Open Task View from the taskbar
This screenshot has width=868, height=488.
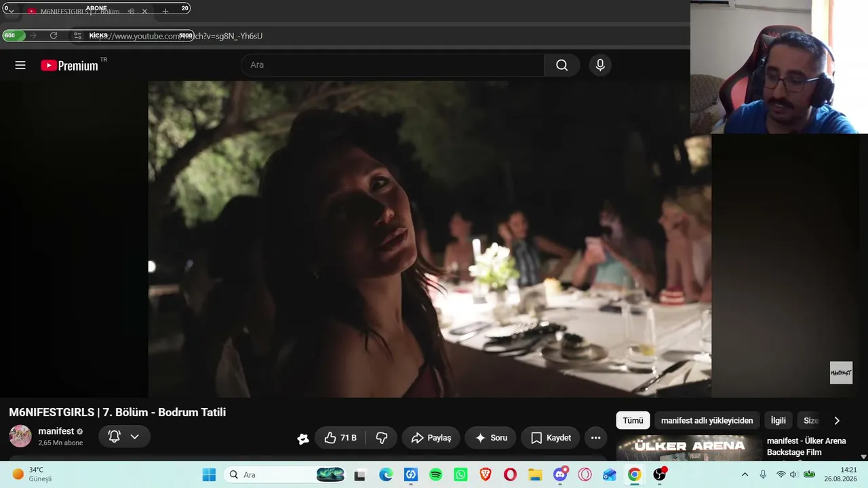click(360, 474)
